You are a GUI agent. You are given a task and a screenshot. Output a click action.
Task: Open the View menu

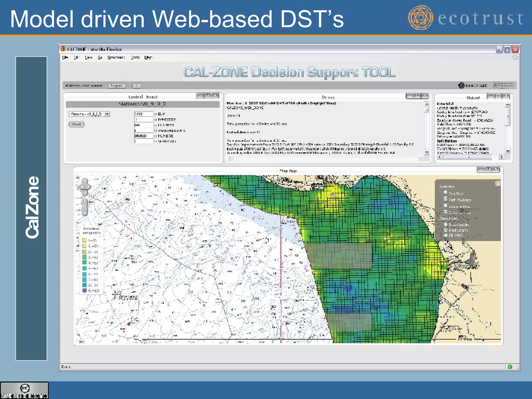[88, 57]
